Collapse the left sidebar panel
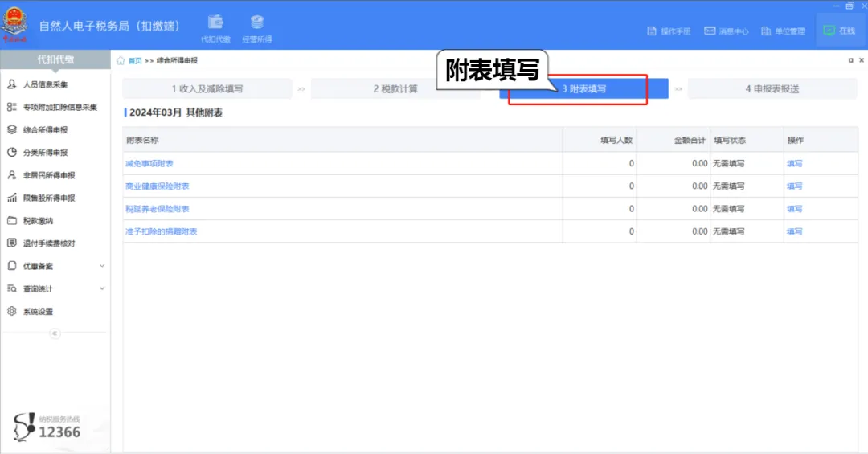Viewport: 868px width, 454px height. [55, 333]
